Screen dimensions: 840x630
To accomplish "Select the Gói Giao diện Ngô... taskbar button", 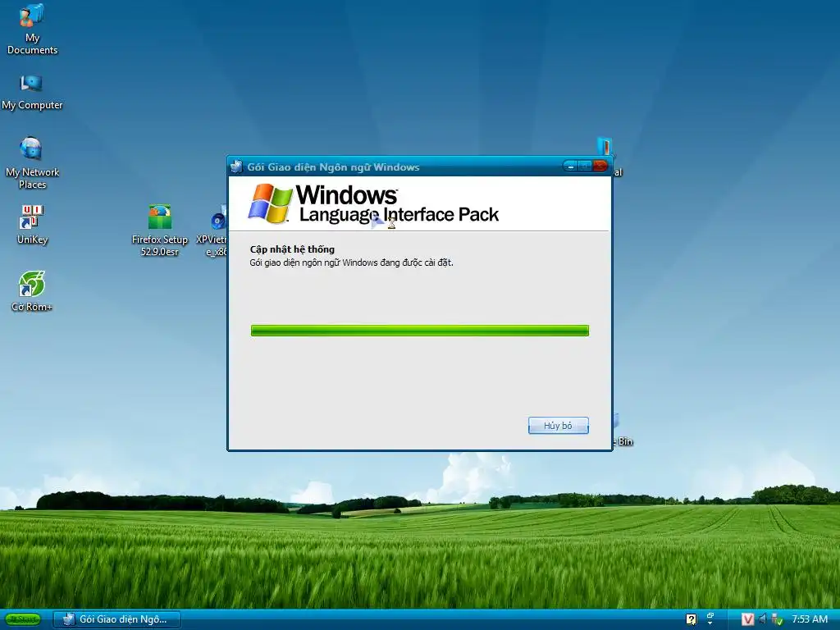I will coord(116,619).
